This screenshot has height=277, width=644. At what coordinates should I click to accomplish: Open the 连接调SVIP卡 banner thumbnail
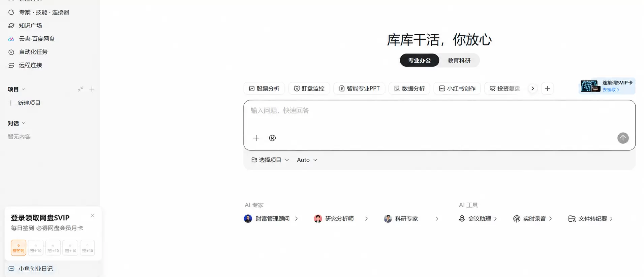click(x=590, y=86)
